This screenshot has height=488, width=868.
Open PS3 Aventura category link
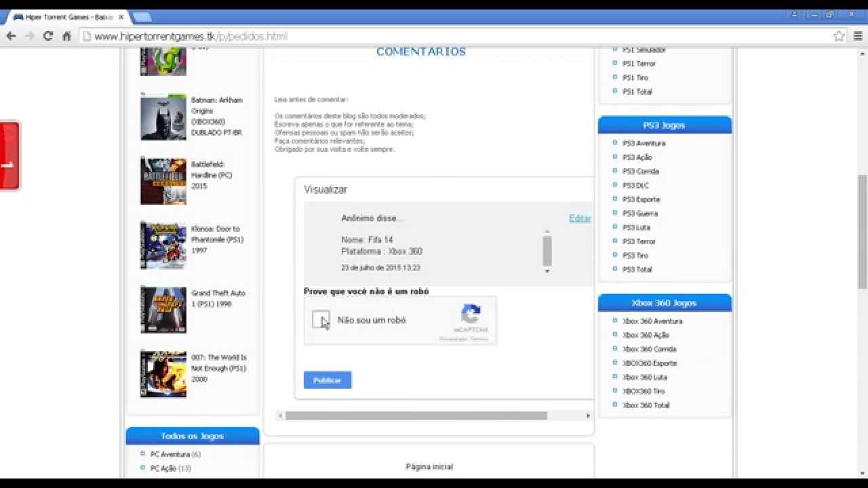[x=644, y=143]
